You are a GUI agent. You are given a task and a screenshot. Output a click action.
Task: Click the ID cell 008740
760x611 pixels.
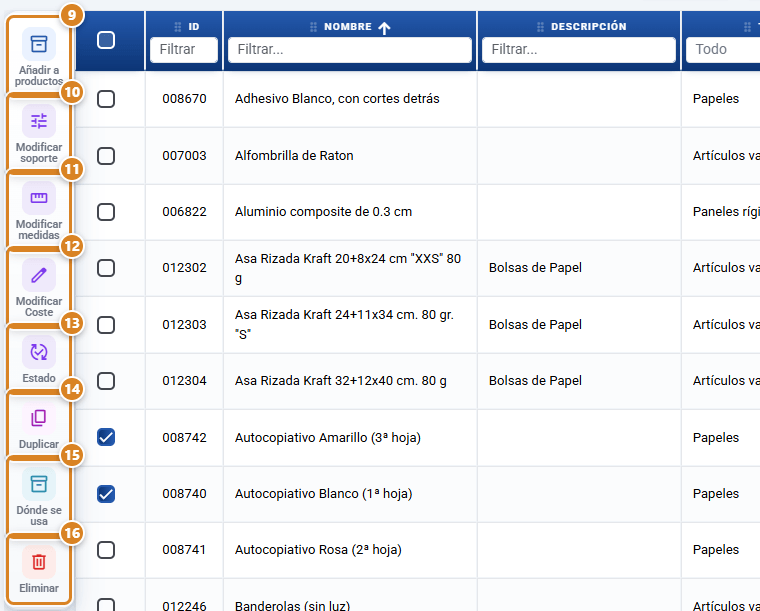(x=184, y=494)
